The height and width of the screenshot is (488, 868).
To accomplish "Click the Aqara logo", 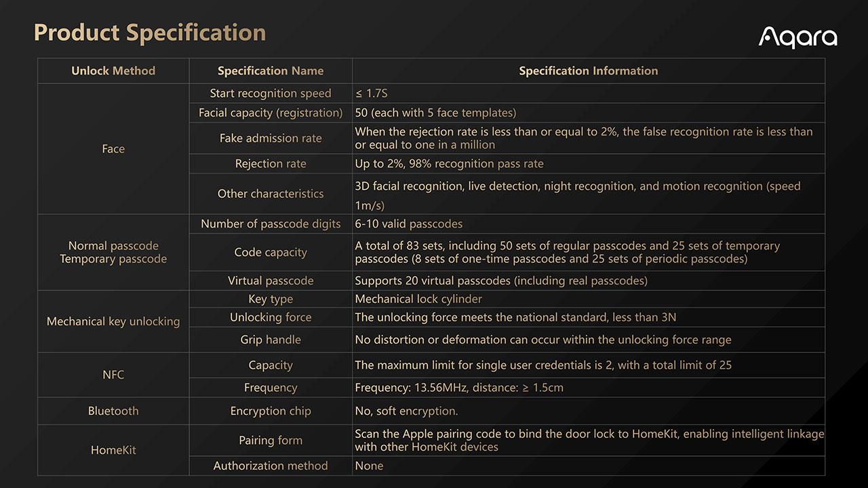I will 798,37.
